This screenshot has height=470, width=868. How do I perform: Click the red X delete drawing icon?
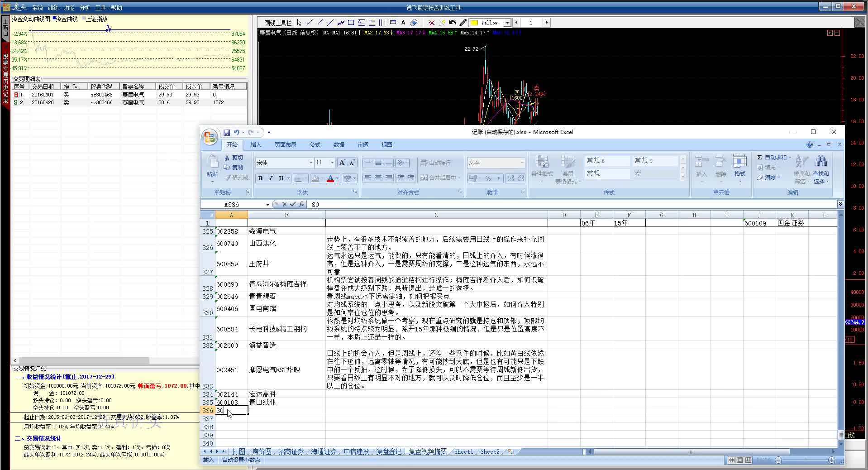pos(432,23)
